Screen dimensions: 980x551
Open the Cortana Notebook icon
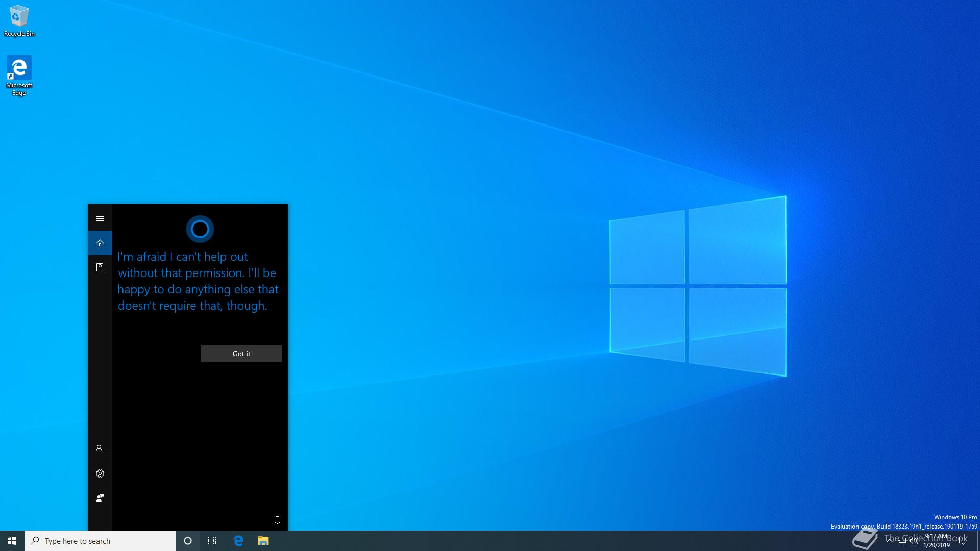click(x=100, y=267)
